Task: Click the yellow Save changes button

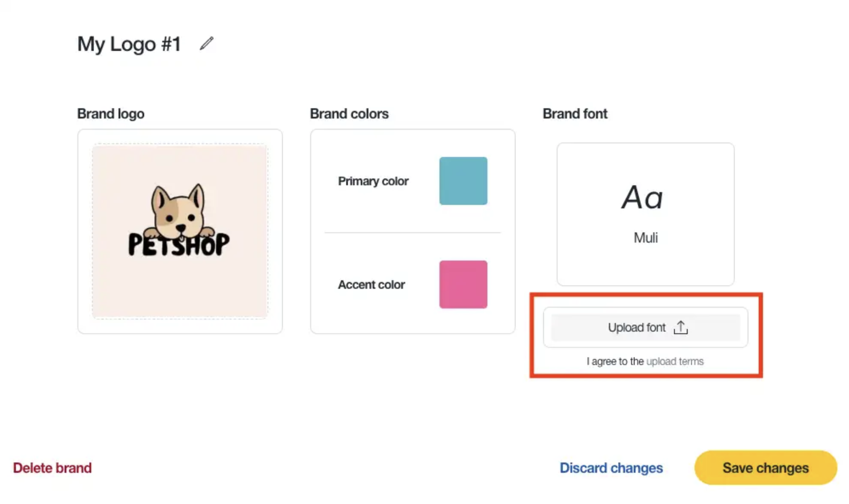Action: [766, 468]
